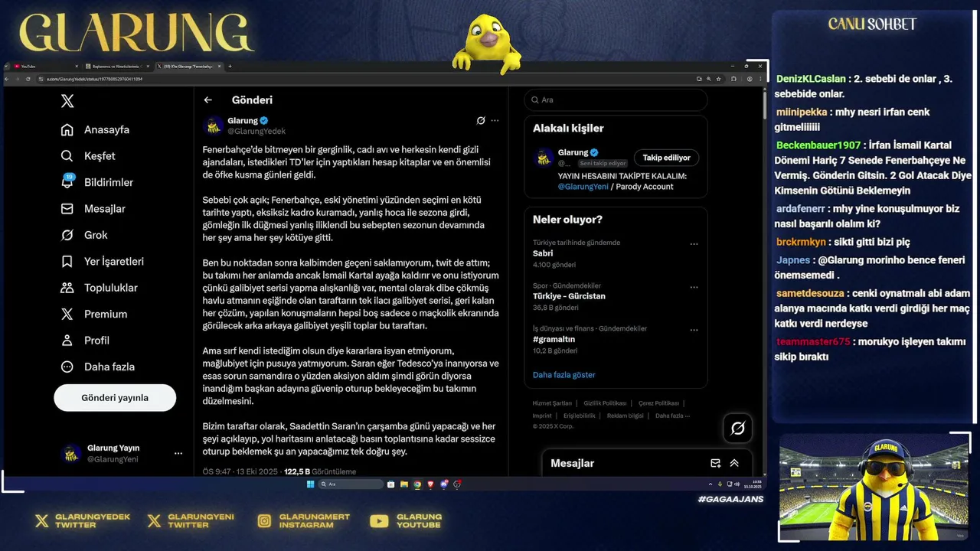Screen dimensions: 980x551
Task: Open Profil person icon
Action: coord(67,341)
